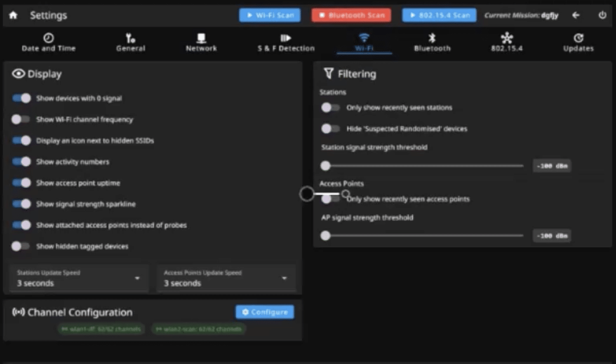Image resolution: width=616 pixels, height=364 pixels.
Task: Click the back arrow icon
Action: tap(576, 15)
